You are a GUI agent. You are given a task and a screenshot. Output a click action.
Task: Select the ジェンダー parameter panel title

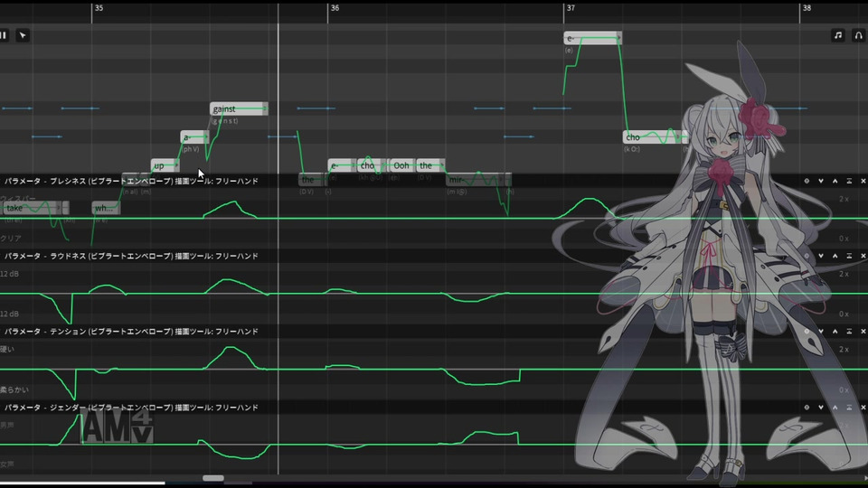tap(131, 408)
